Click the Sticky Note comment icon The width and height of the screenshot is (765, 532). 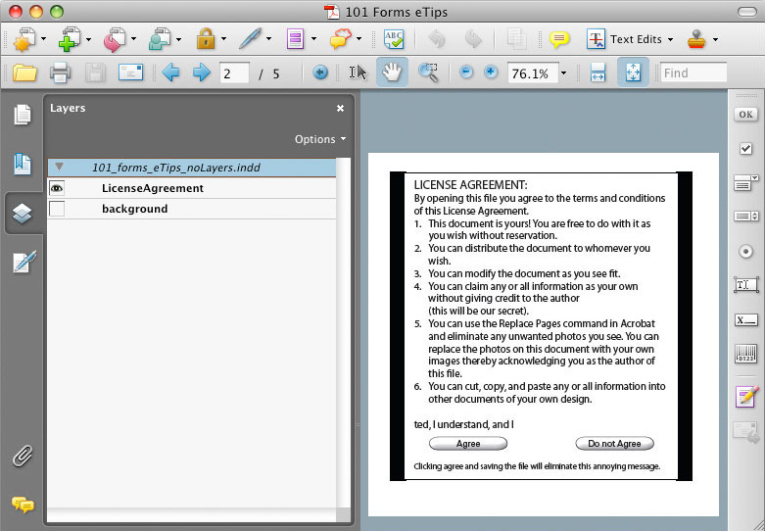click(x=559, y=40)
